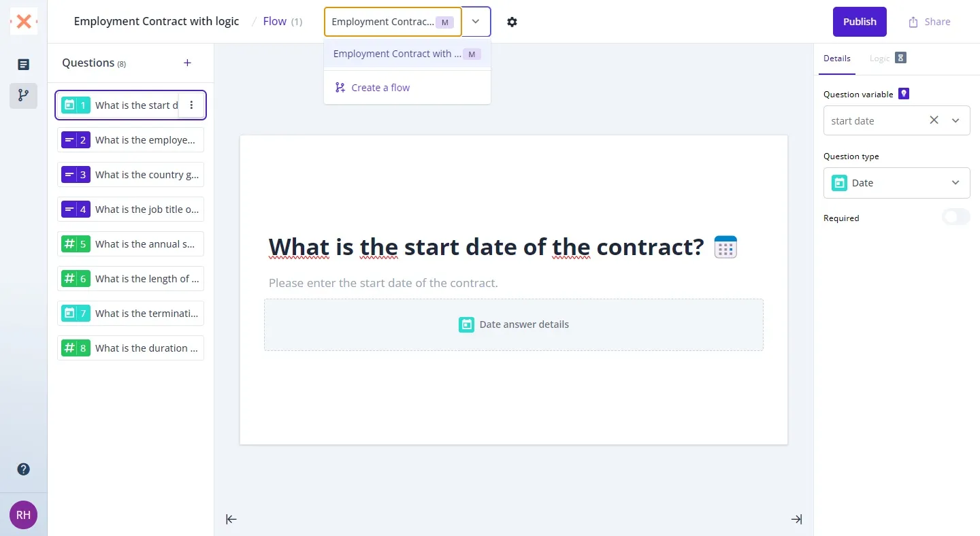
Task: Choose "Create a flow" from the menu
Action: pyautogui.click(x=380, y=88)
